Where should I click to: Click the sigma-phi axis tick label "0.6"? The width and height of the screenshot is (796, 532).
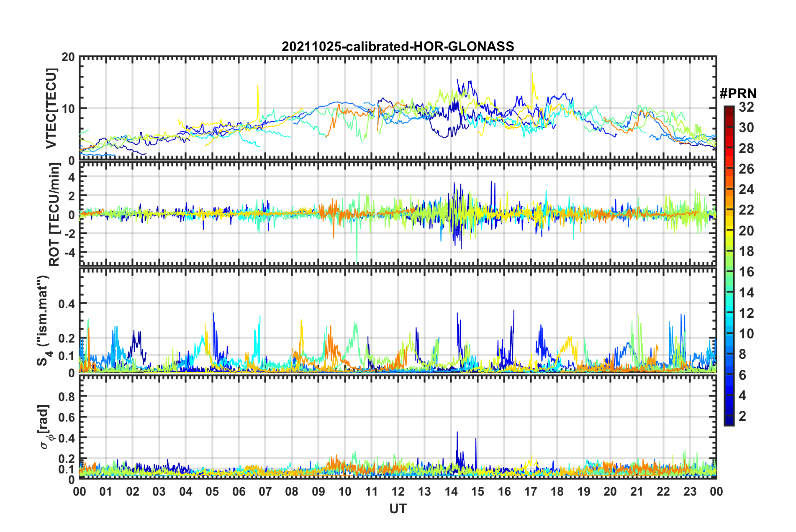[x=67, y=417]
